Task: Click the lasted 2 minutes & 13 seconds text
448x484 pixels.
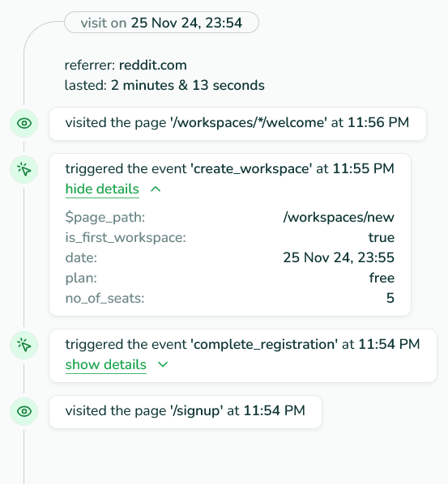Action: pos(164,86)
